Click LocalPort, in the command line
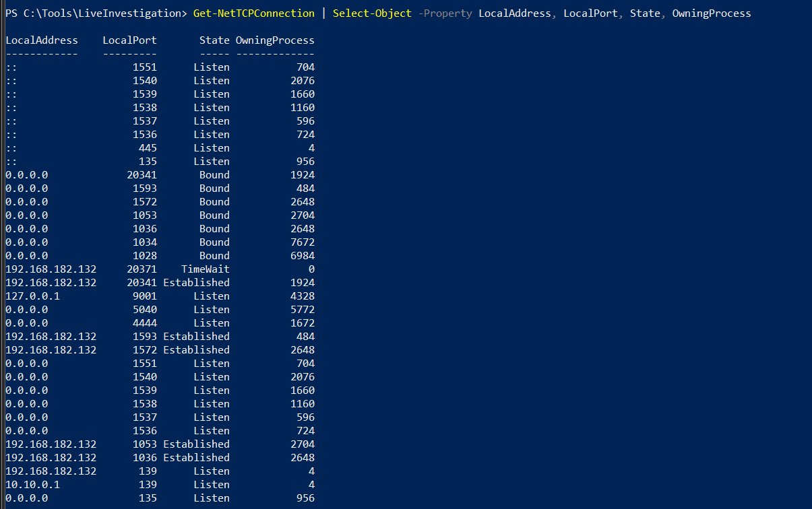The width and height of the screenshot is (812, 509). point(594,13)
